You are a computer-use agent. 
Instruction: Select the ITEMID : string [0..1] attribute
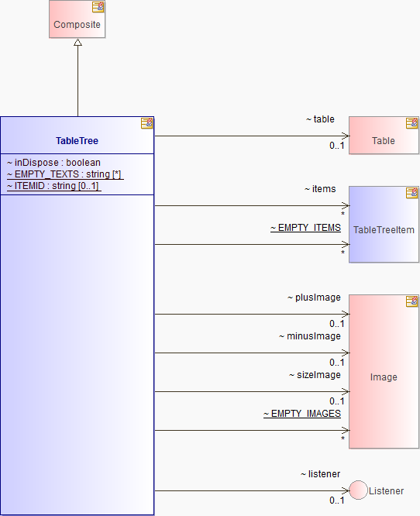click(x=53, y=186)
